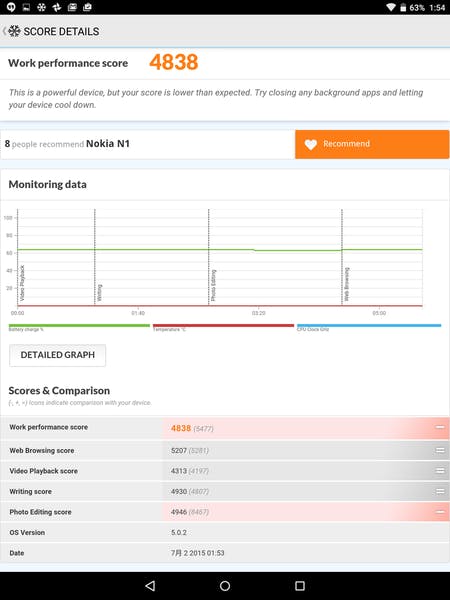Tap Nokia N1 device name

click(x=108, y=143)
